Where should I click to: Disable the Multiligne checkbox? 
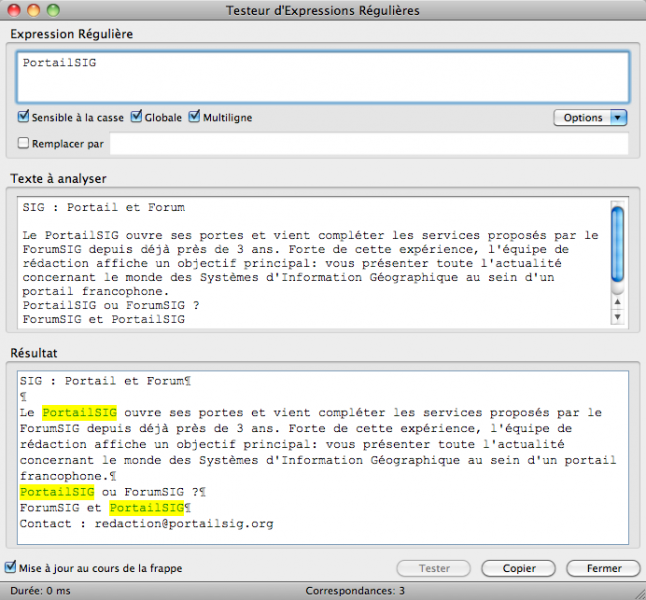click(x=195, y=118)
